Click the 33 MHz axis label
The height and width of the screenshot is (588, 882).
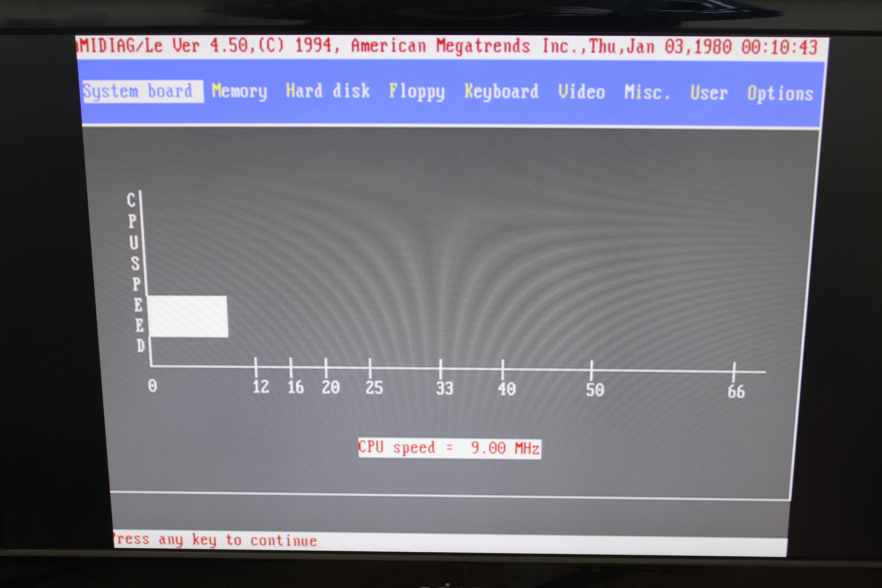click(x=444, y=388)
